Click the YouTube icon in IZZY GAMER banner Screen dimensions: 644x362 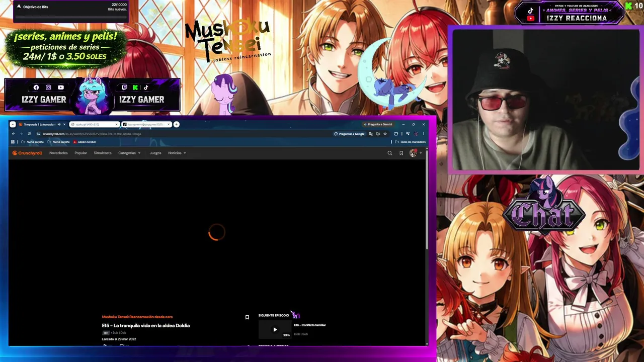[x=61, y=87]
